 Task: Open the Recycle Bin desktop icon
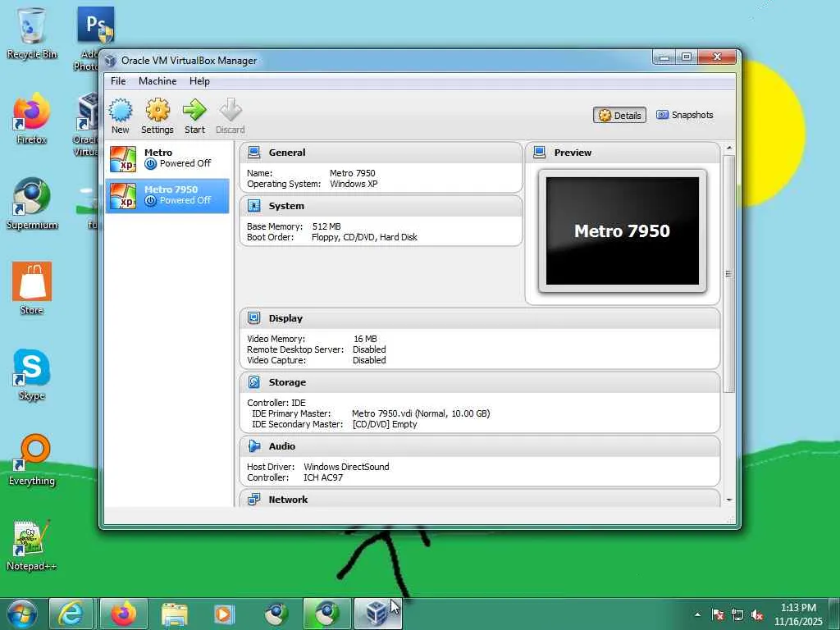(x=32, y=33)
